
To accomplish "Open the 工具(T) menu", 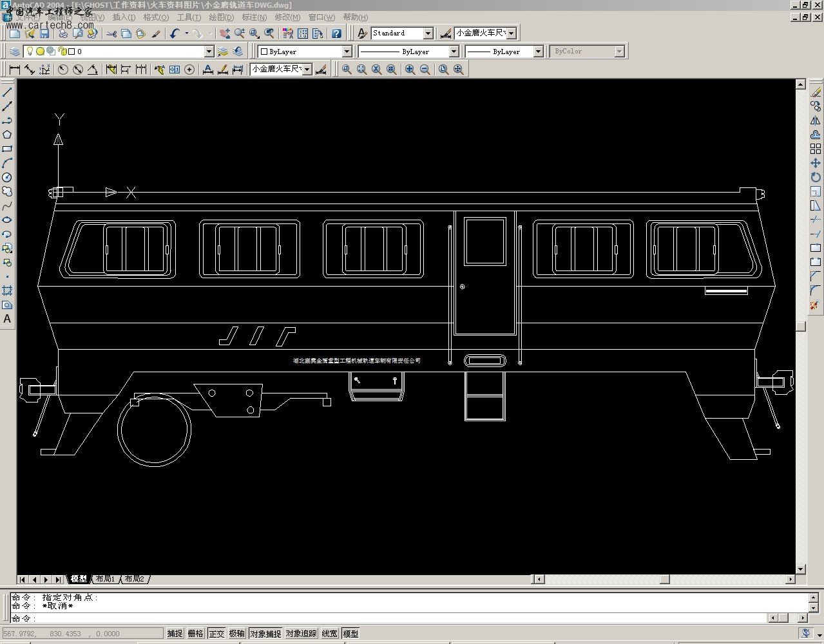I will tap(189, 17).
